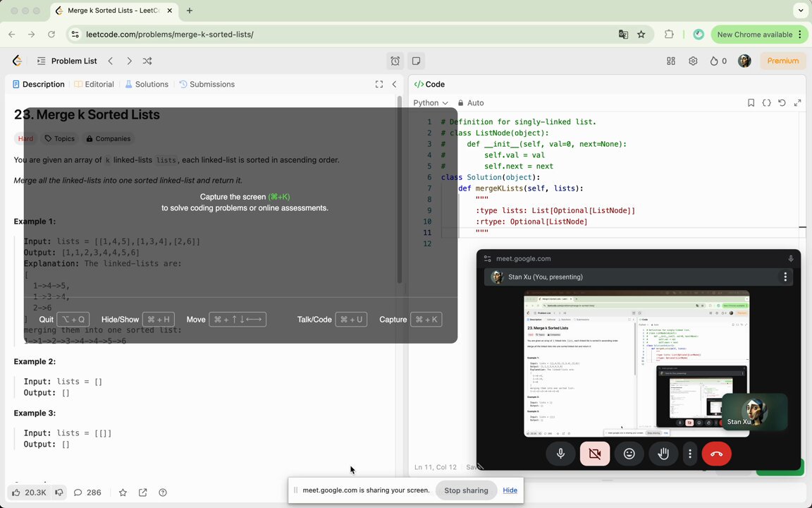
Task: Mute microphone in the Meet window
Action: click(x=560, y=454)
